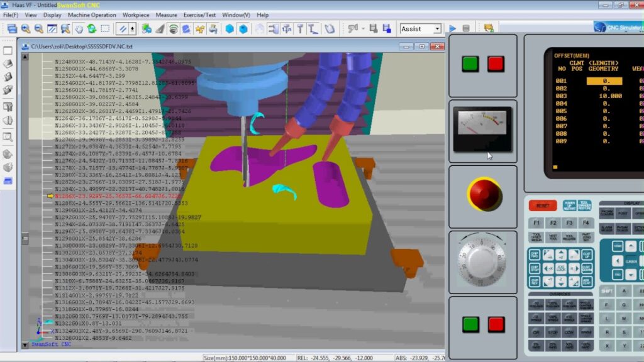Expand the arrow next to the flag icon
644x362 pixels.
click(x=363, y=29)
